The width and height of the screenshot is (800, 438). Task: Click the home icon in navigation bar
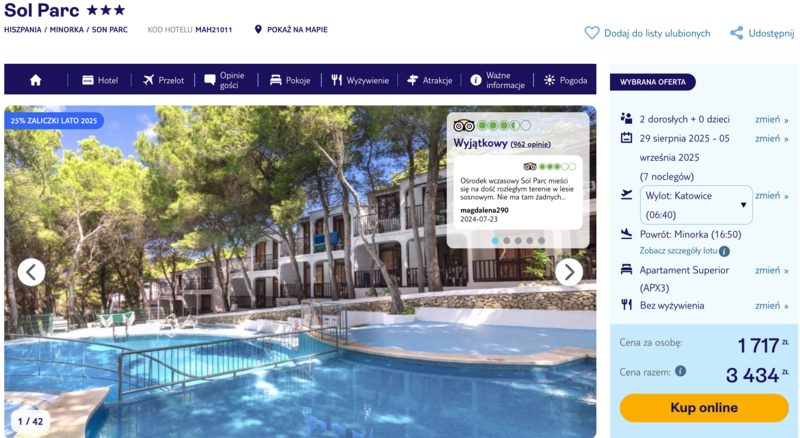coord(35,80)
